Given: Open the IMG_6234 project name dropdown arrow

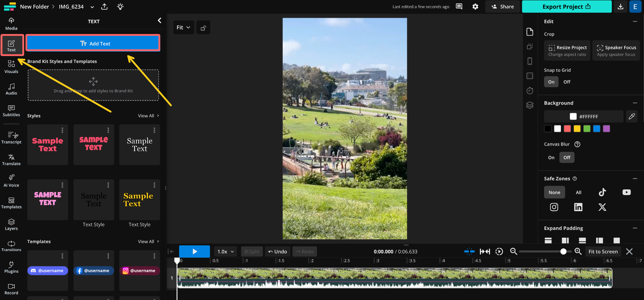Looking at the screenshot, I should click(x=92, y=7).
